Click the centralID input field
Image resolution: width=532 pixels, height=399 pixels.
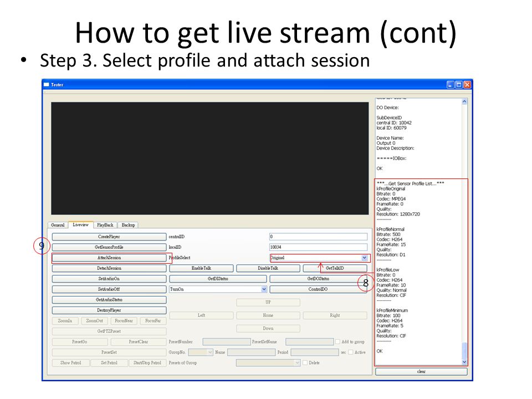318,237
